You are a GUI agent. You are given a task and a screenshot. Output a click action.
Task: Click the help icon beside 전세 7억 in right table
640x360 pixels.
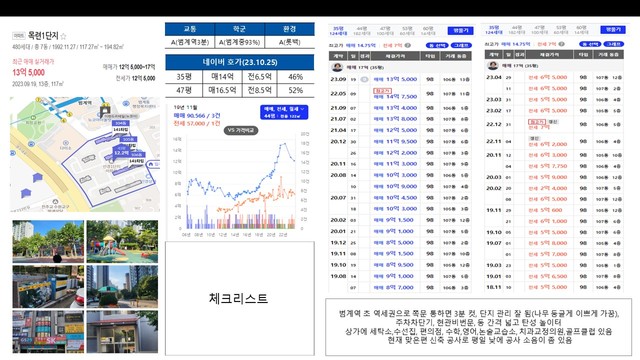pos(562,44)
